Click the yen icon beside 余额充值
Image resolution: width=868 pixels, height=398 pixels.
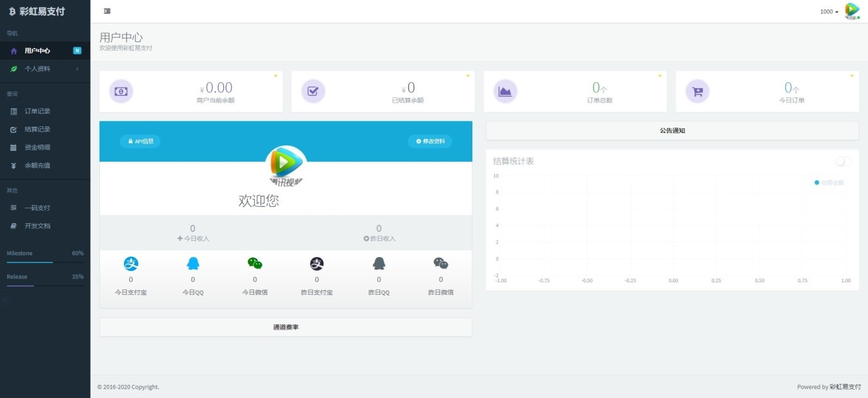(14, 166)
